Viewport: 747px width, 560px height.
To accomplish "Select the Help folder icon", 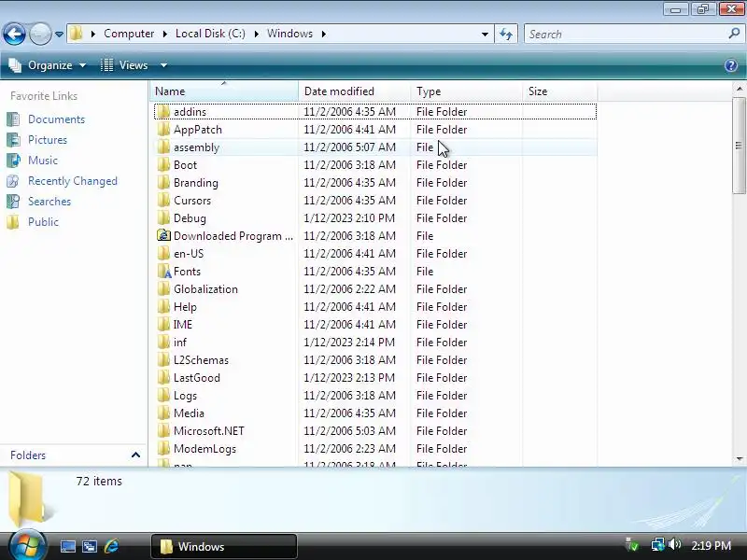I will [x=163, y=307].
